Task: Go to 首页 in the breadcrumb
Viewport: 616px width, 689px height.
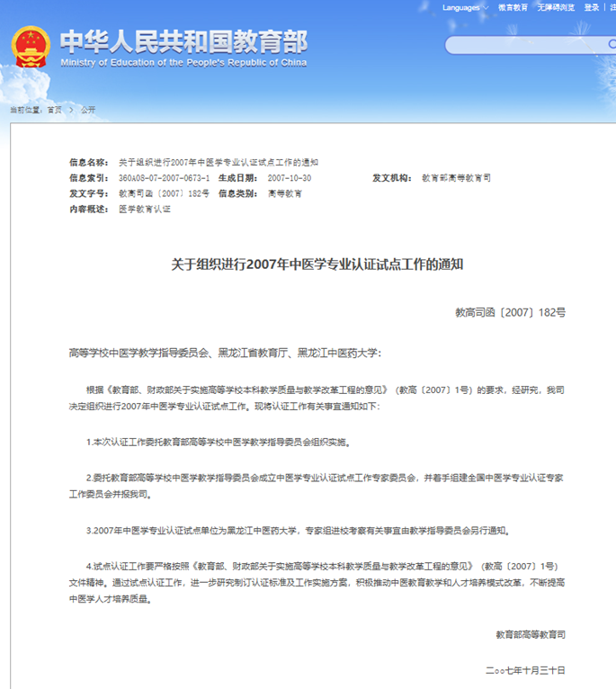Action: pos(55,110)
